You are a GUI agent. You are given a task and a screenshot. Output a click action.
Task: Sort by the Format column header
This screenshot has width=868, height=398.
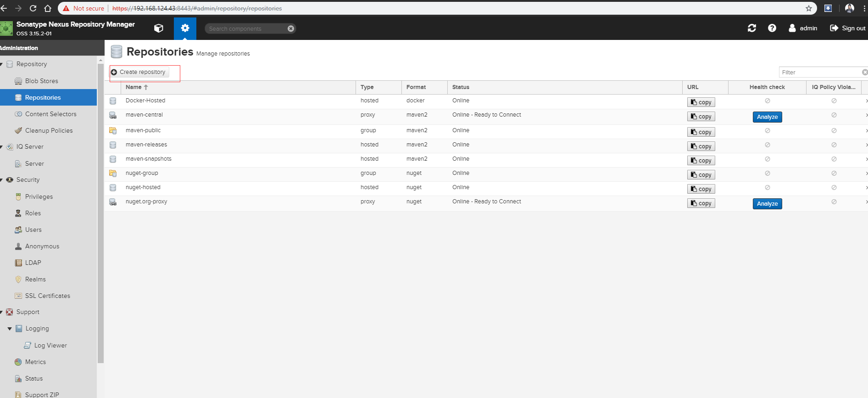(424, 87)
